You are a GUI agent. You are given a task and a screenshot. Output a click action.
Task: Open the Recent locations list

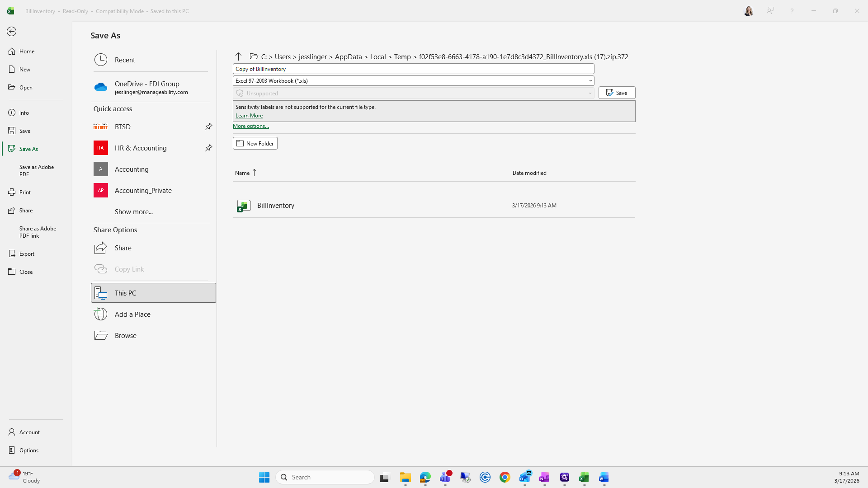tap(124, 60)
